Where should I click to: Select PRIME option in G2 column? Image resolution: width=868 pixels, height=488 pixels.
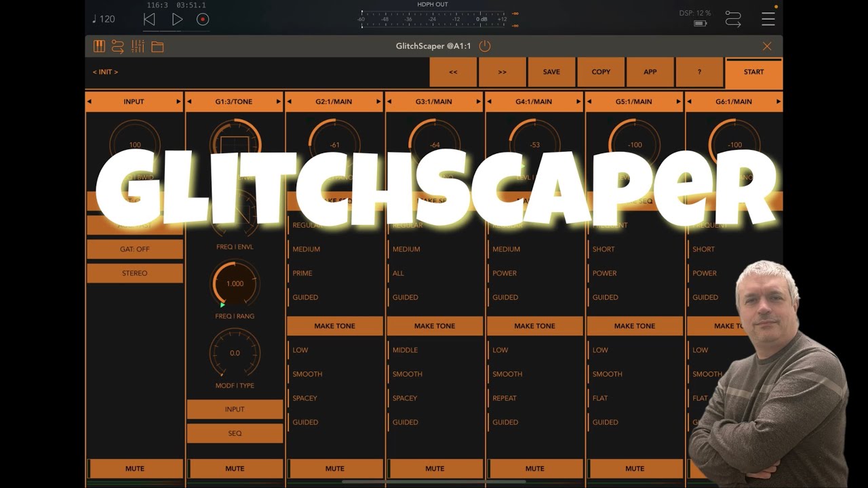[x=302, y=273]
